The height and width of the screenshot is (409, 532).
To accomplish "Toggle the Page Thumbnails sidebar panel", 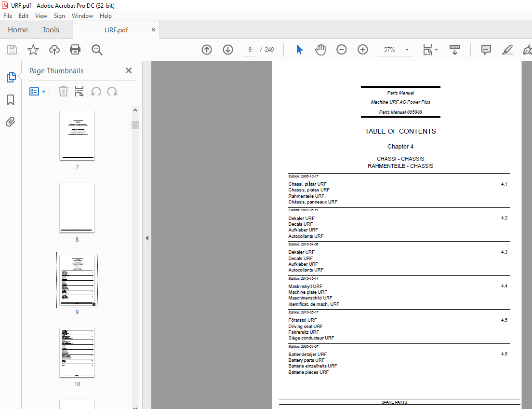I will 11,77.
